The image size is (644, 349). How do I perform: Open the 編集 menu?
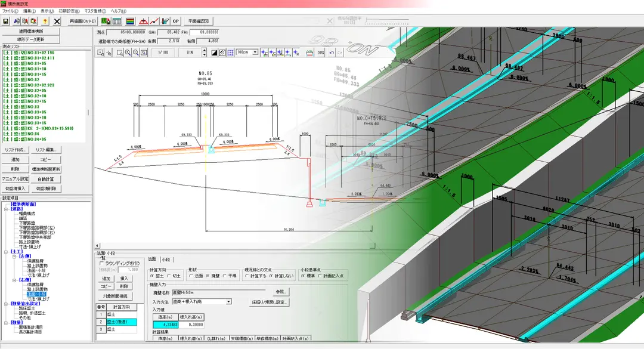click(x=29, y=11)
